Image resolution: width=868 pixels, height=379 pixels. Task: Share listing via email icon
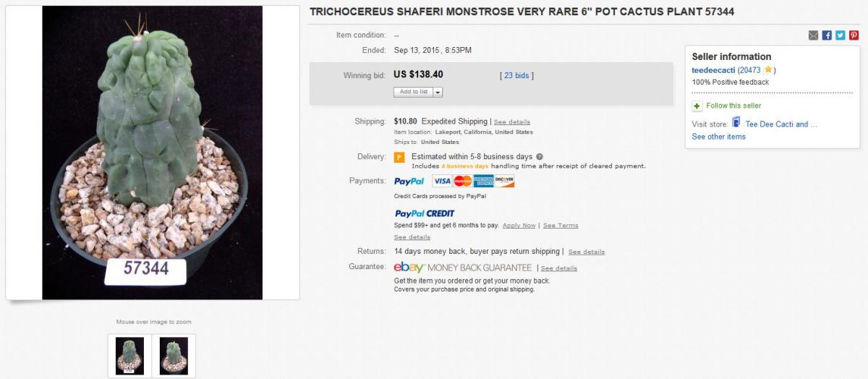coord(814,35)
